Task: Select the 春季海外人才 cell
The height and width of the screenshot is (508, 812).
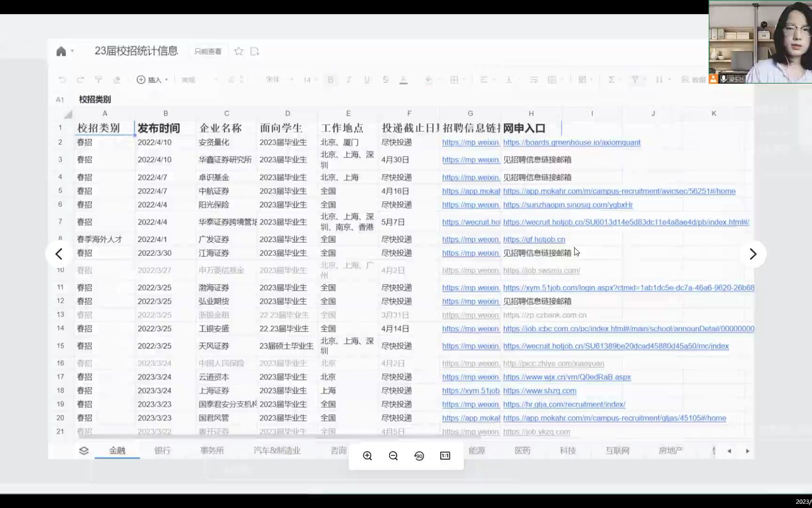Action: 105,239
